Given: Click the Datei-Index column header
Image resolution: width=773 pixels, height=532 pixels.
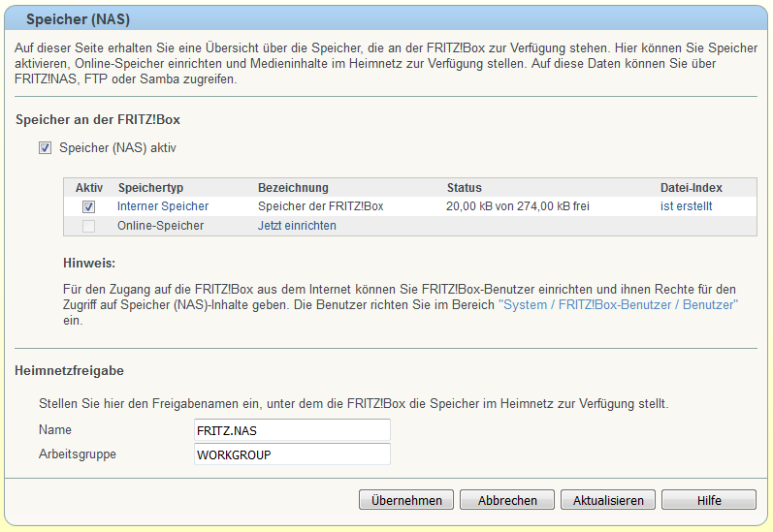Looking at the screenshot, I should point(692,188).
